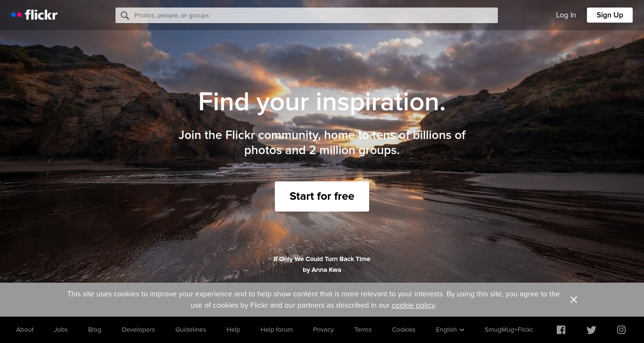
Task: Open the Jobs footer link
Action: click(x=61, y=330)
